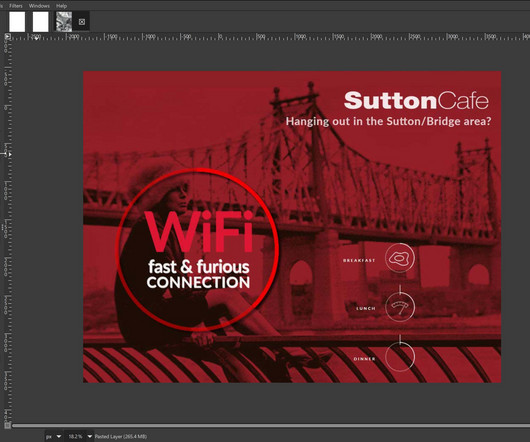530x442 pixels.
Task: Click the Pasted Layer status text
Action: click(x=121, y=437)
